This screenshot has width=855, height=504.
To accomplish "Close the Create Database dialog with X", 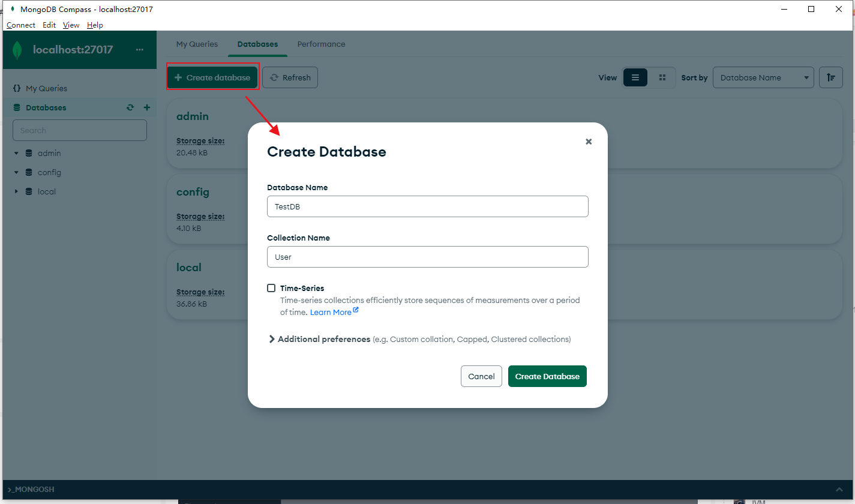I will pyautogui.click(x=589, y=142).
